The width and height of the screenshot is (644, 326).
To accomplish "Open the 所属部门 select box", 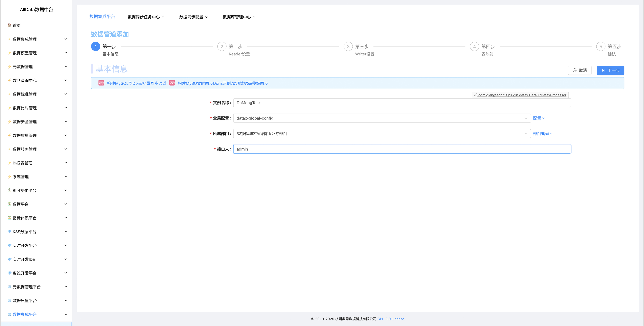I will pos(382,134).
